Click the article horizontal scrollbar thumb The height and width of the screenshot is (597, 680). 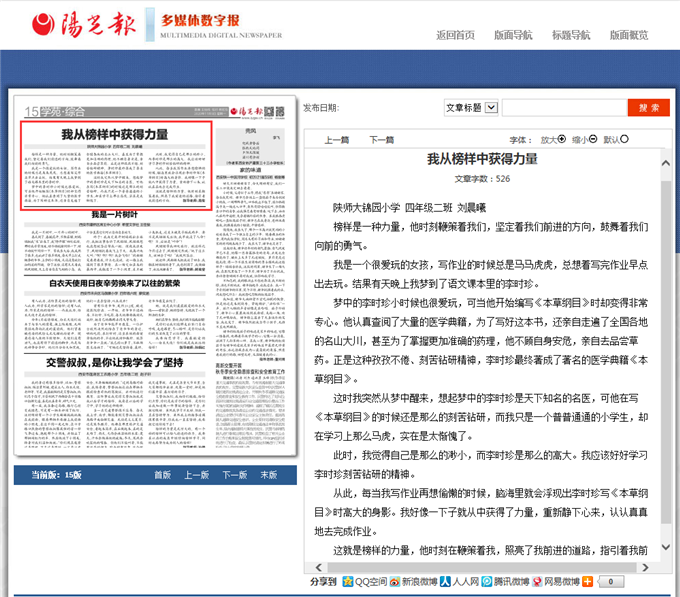click(x=481, y=568)
